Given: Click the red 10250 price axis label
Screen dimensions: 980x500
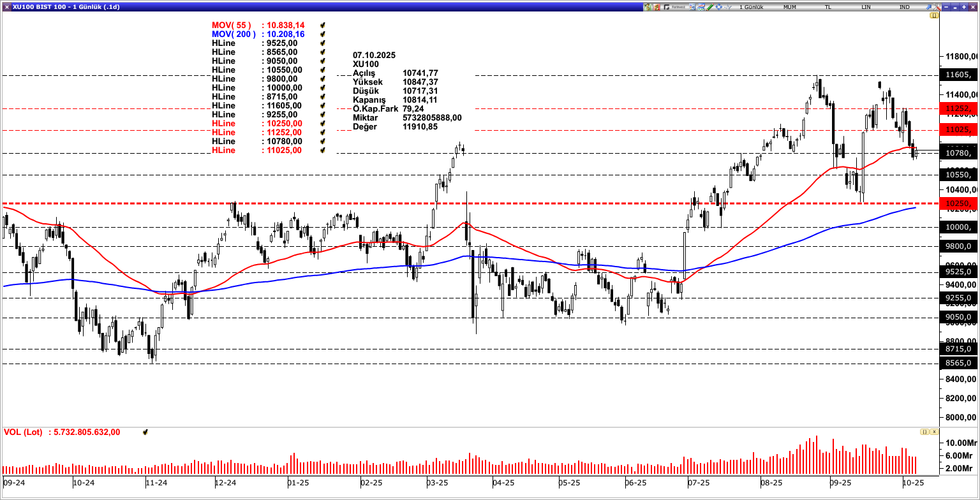Looking at the screenshot, I should pos(959,203).
